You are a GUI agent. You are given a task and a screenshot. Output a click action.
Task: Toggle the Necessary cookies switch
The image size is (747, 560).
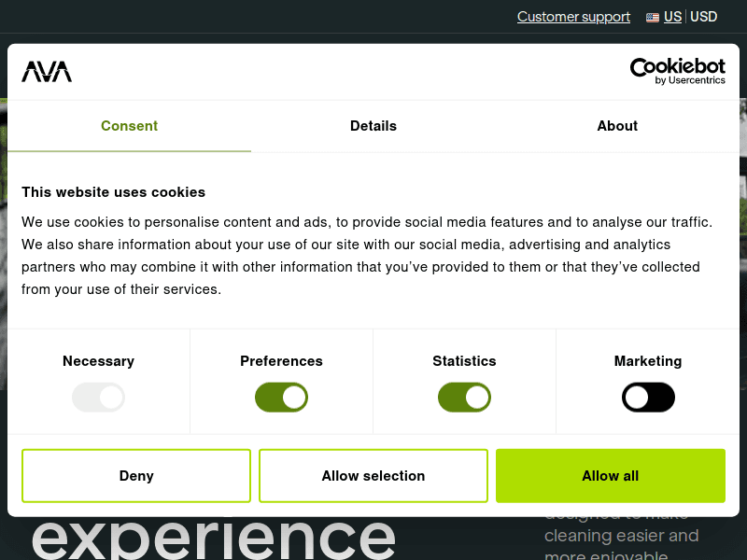[98, 398]
